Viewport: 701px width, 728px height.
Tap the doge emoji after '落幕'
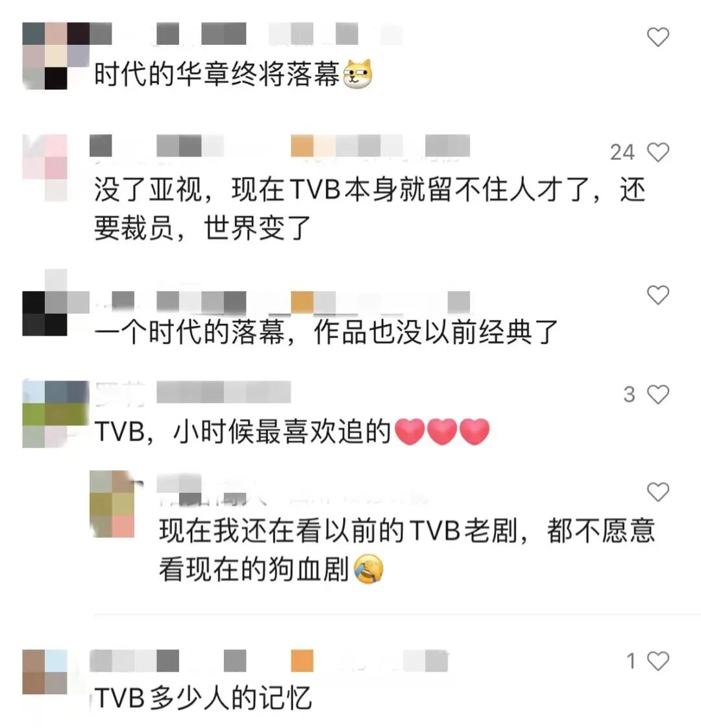pyautogui.click(x=358, y=74)
